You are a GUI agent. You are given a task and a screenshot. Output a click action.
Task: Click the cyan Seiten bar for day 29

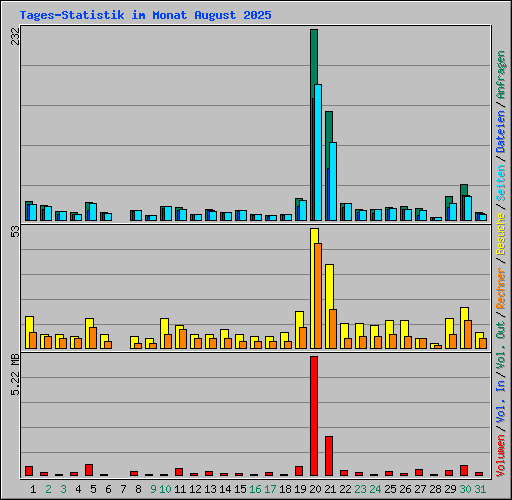tap(453, 212)
